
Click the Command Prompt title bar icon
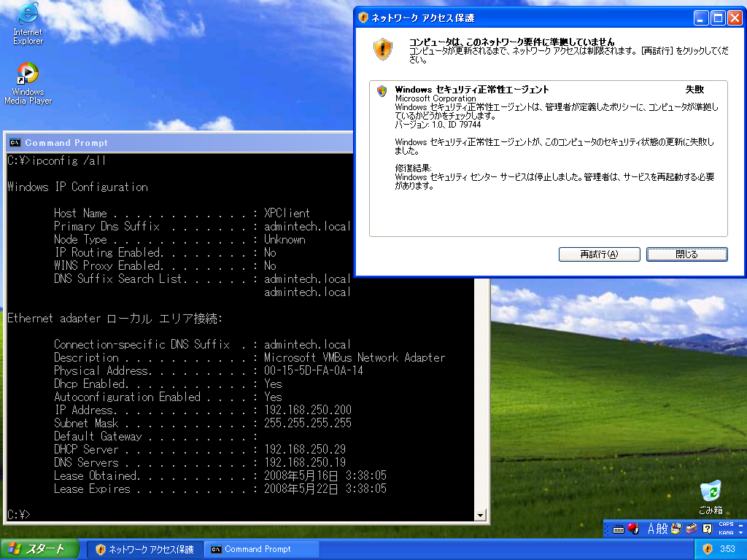[15, 142]
